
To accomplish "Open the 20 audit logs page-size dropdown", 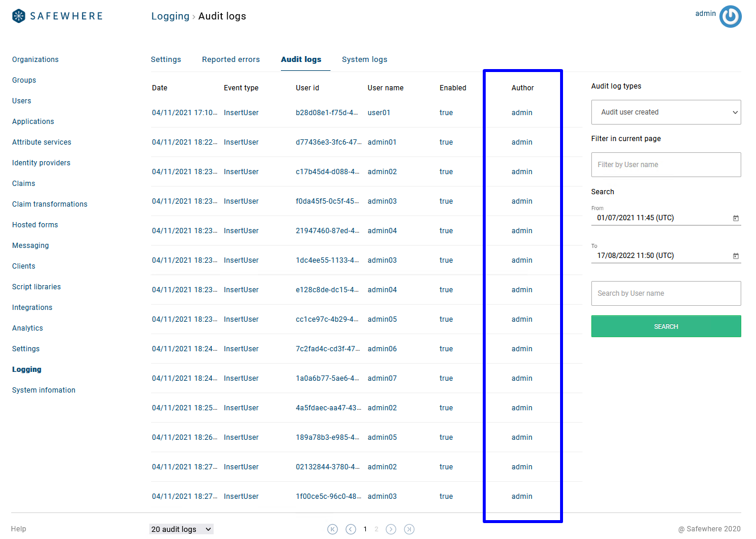I will (x=181, y=530).
